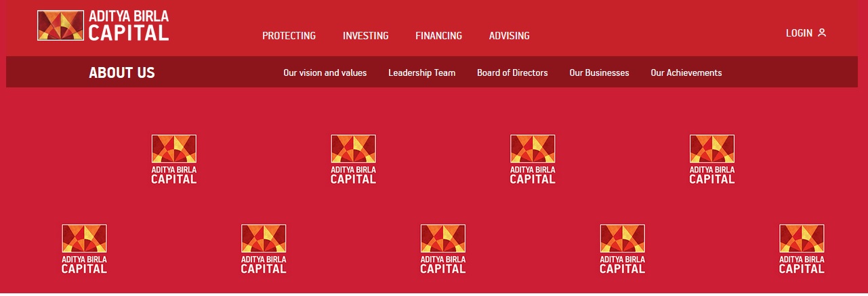Click the third logo tile in upper row
This screenshot has height=296, width=868.
(533, 159)
